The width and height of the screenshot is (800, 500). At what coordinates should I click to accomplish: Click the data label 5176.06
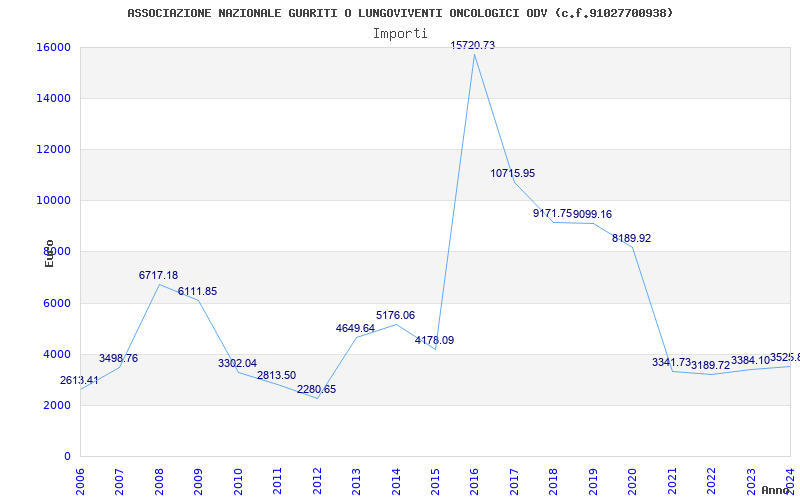click(395, 315)
